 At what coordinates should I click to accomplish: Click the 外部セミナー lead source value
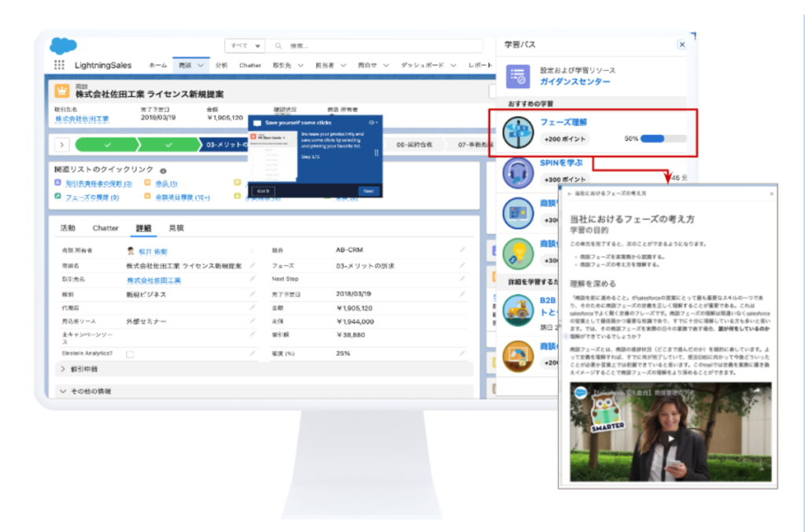click(x=146, y=321)
